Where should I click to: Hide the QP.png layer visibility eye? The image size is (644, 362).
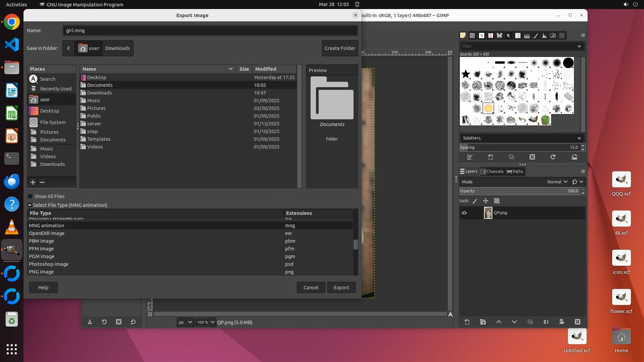(x=464, y=213)
